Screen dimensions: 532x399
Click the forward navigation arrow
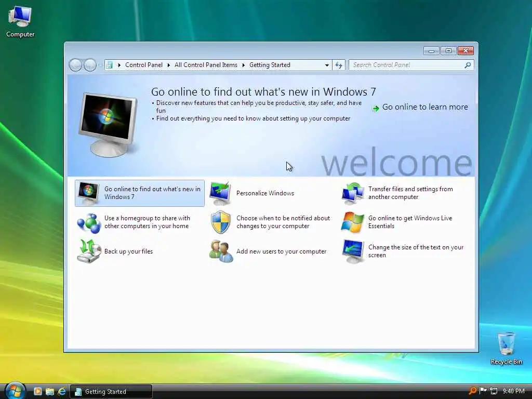[90, 65]
